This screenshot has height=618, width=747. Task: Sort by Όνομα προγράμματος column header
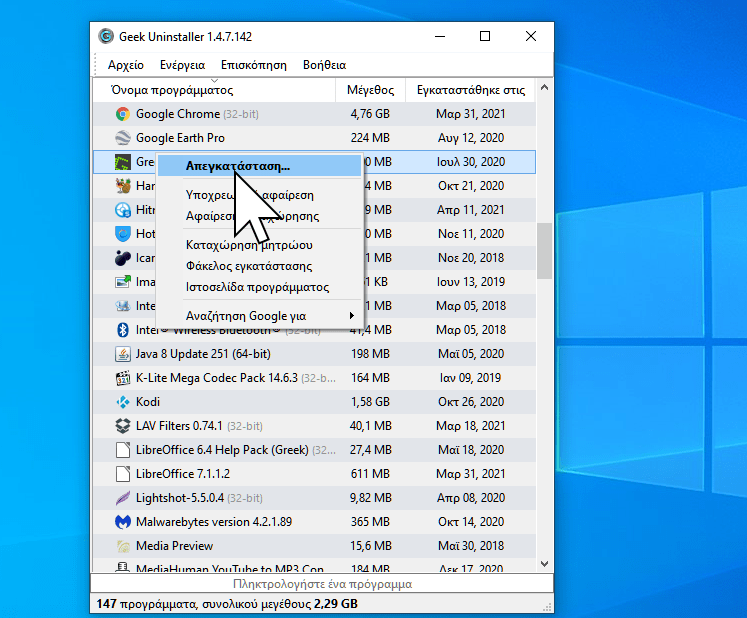pos(214,90)
